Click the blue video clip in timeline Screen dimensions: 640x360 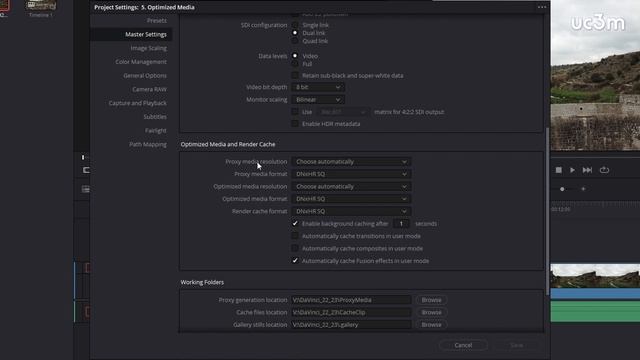click(595, 293)
